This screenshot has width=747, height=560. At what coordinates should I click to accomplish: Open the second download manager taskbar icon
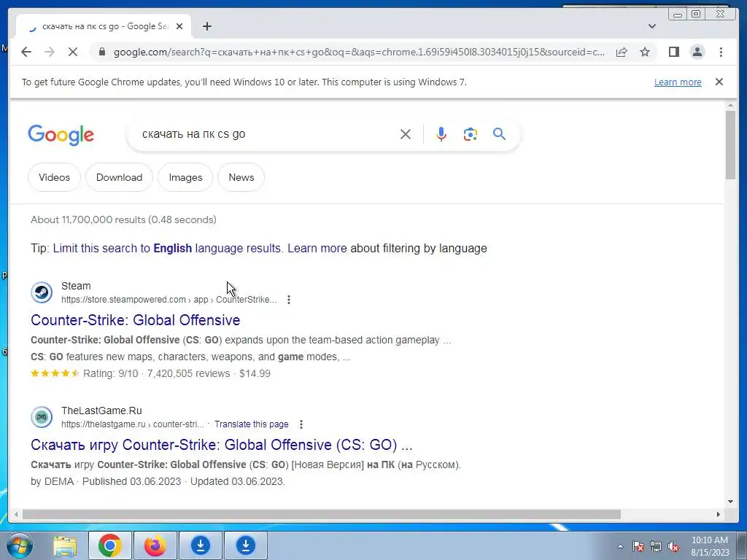pyautogui.click(x=245, y=545)
